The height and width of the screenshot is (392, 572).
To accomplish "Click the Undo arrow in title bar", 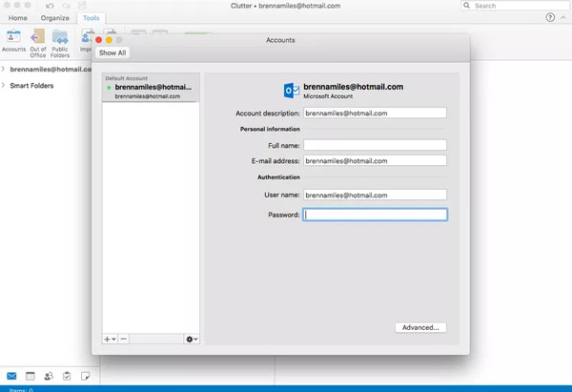I will click(x=50, y=6).
